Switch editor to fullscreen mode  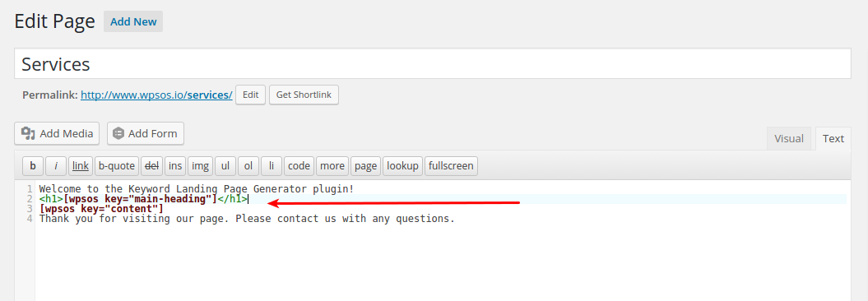(x=451, y=165)
